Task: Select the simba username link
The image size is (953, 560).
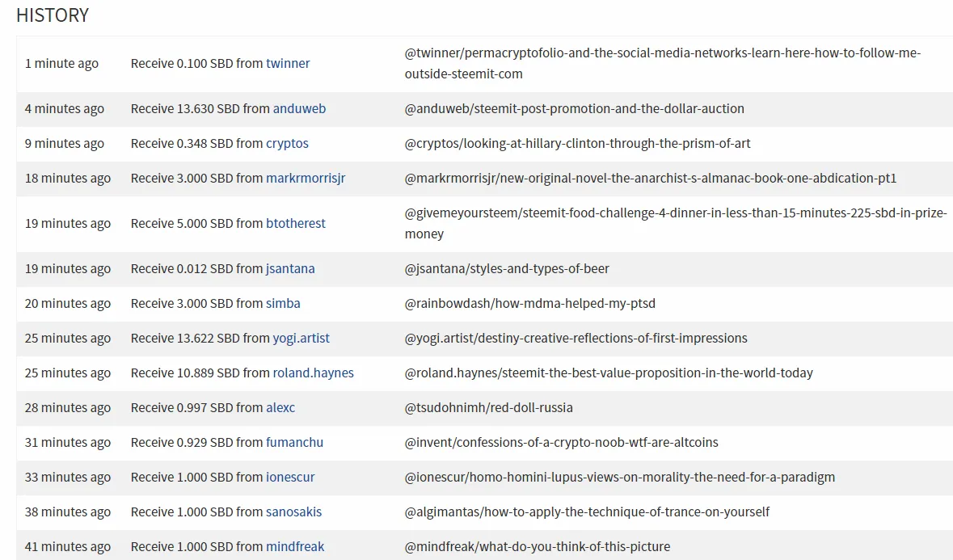Action: (283, 303)
